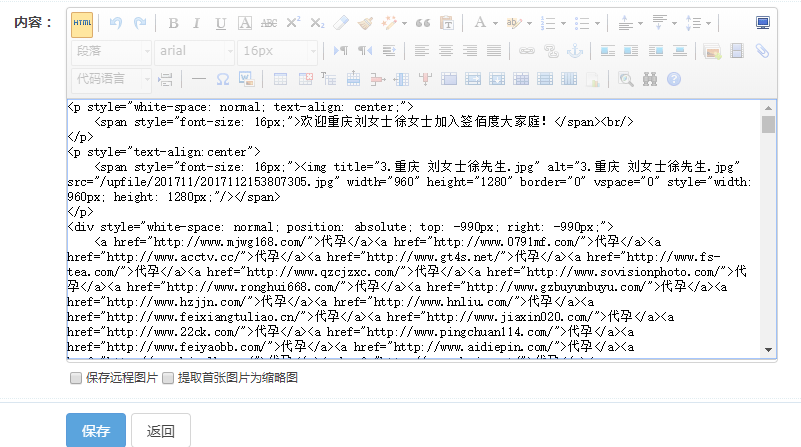Click the editor's vertical scrollbar thumb
Screen dimensions: 801x447
pyautogui.click(x=768, y=124)
